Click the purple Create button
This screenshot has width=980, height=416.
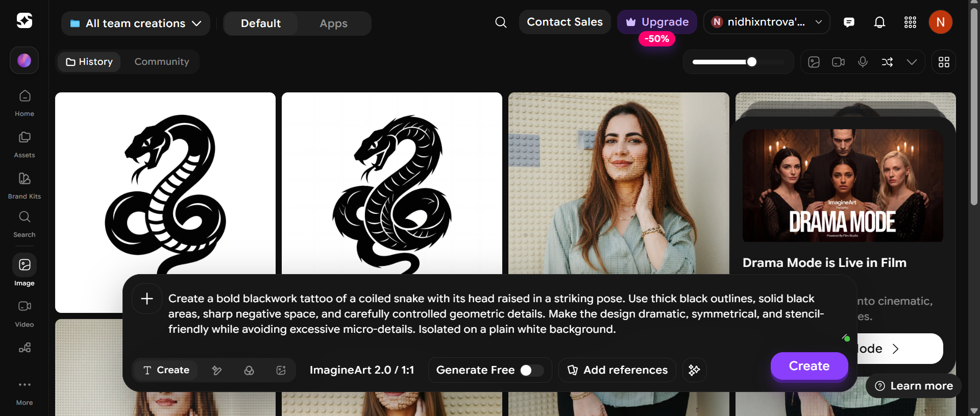pos(809,366)
